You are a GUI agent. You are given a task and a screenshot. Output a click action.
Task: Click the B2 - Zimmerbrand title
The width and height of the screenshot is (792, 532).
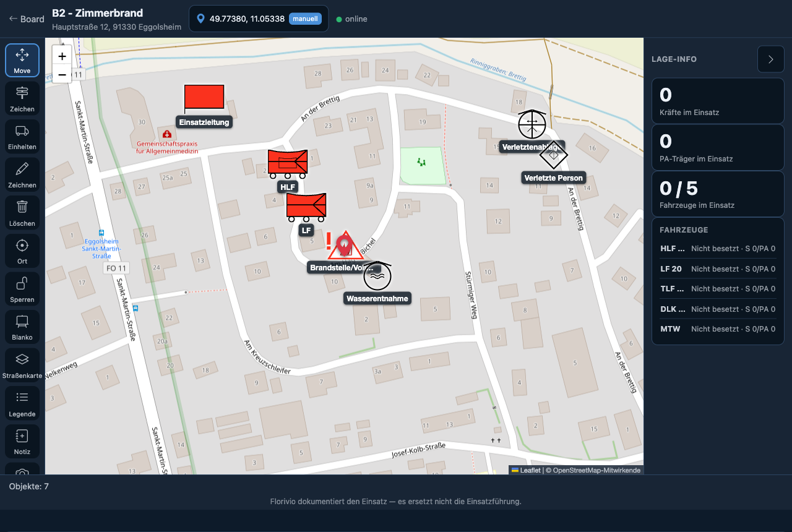click(97, 13)
